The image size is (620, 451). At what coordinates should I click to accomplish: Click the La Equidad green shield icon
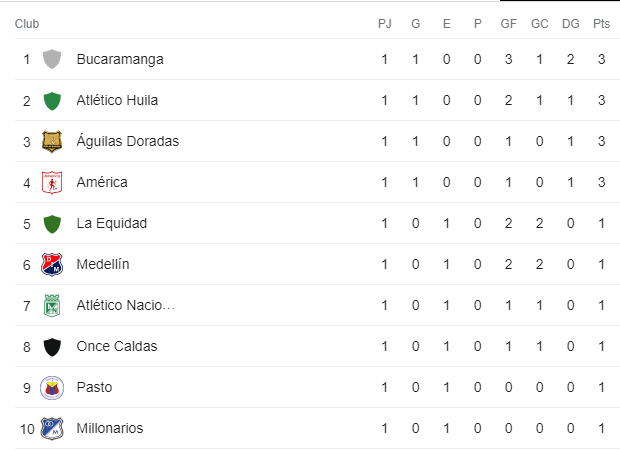tap(52, 223)
